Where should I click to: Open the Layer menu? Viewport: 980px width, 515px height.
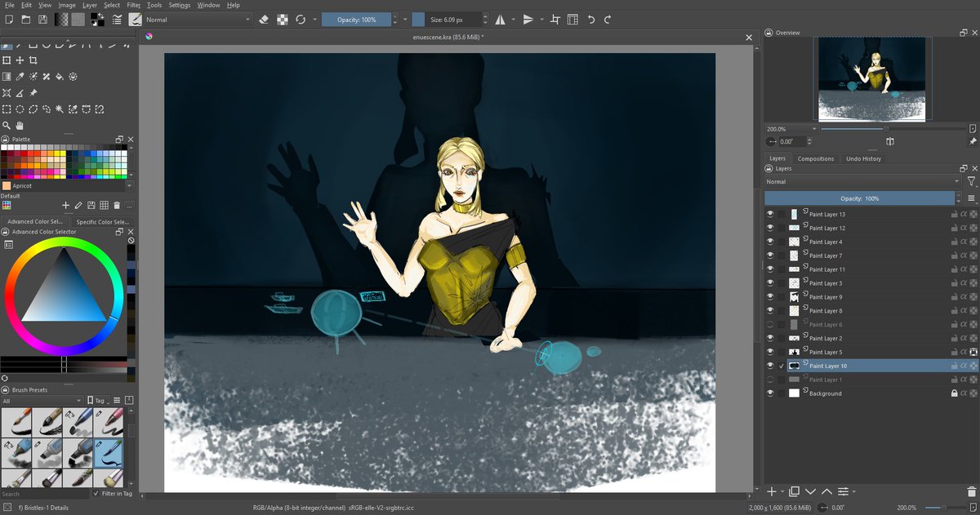click(89, 5)
